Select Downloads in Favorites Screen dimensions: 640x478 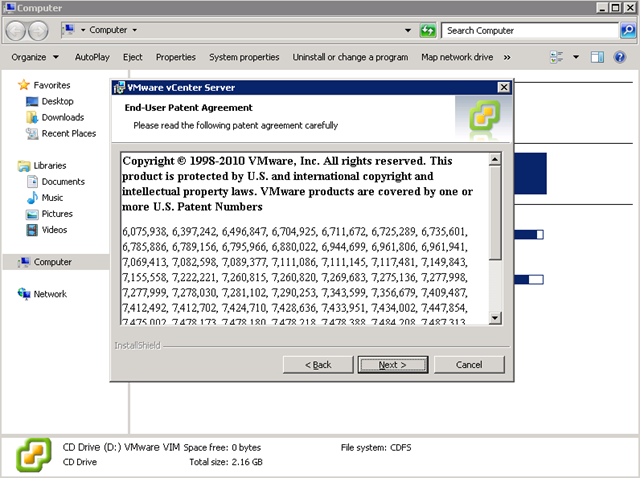(63, 117)
